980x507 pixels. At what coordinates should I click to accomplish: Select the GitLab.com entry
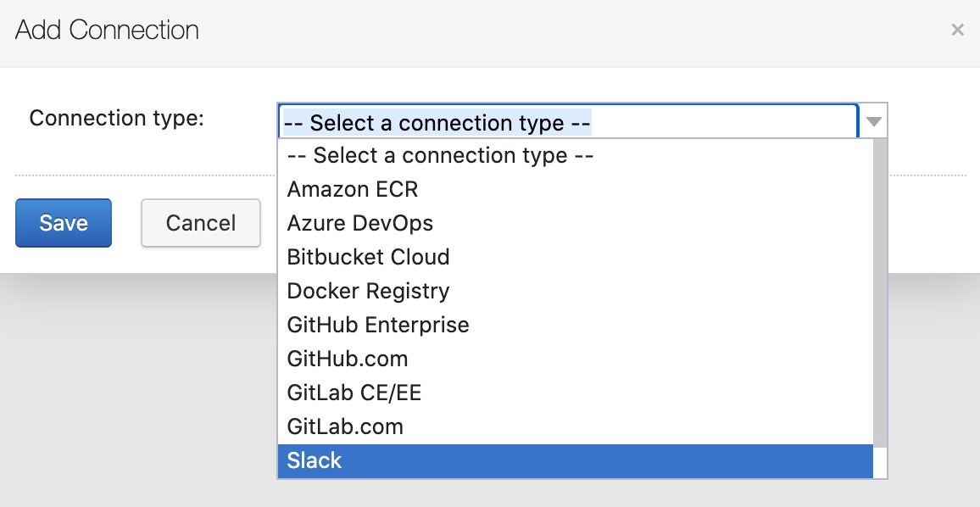click(x=575, y=426)
